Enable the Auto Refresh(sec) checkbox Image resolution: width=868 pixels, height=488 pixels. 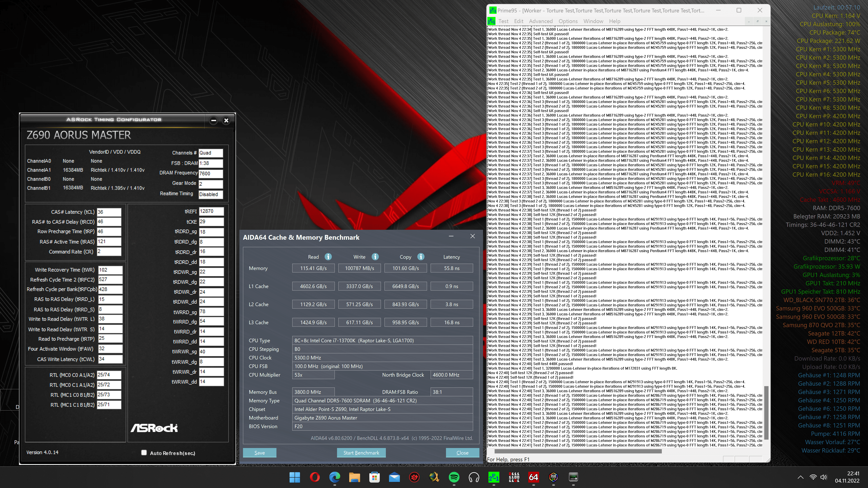pyautogui.click(x=144, y=453)
